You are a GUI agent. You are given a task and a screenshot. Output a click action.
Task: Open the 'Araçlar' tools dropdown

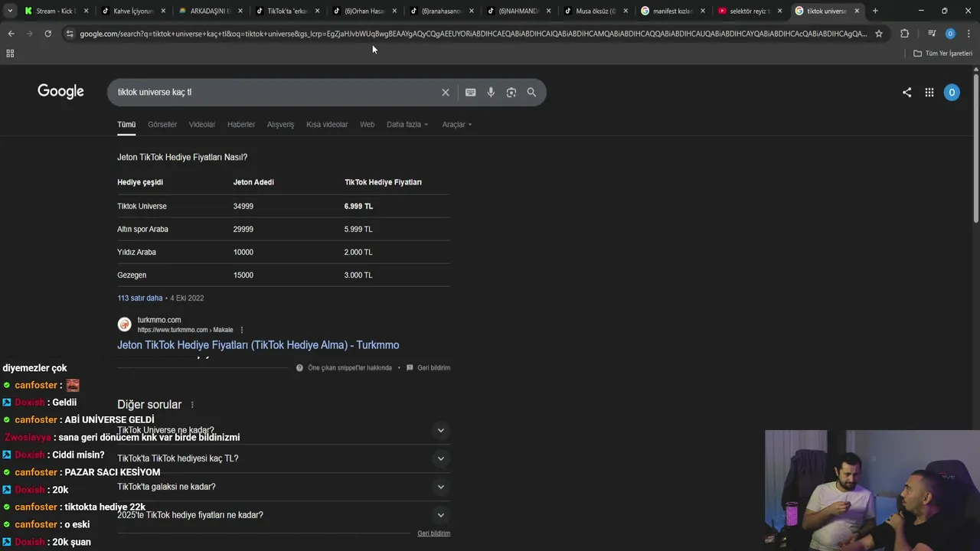coord(457,124)
